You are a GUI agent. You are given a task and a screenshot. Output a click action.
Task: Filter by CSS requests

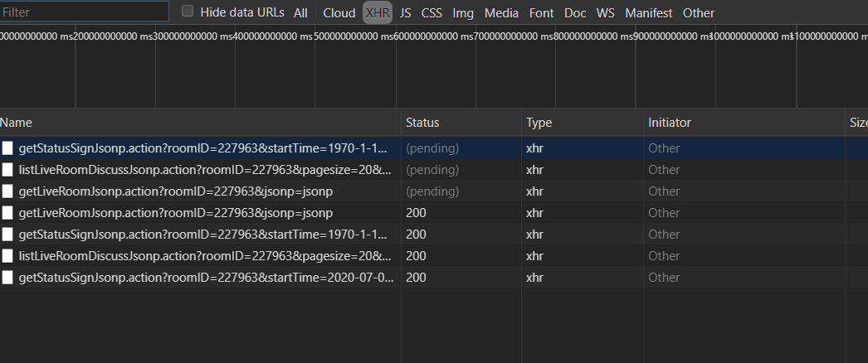[x=432, y=13]
